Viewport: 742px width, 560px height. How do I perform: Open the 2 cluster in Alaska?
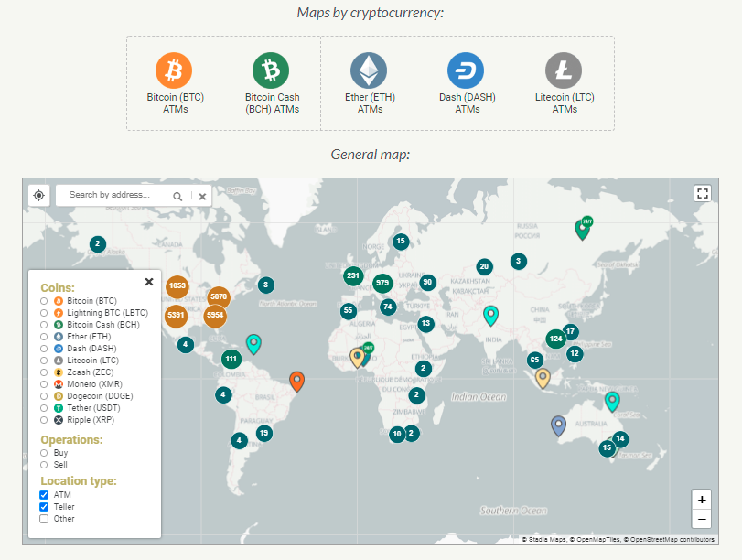click(x=98, y=244)
